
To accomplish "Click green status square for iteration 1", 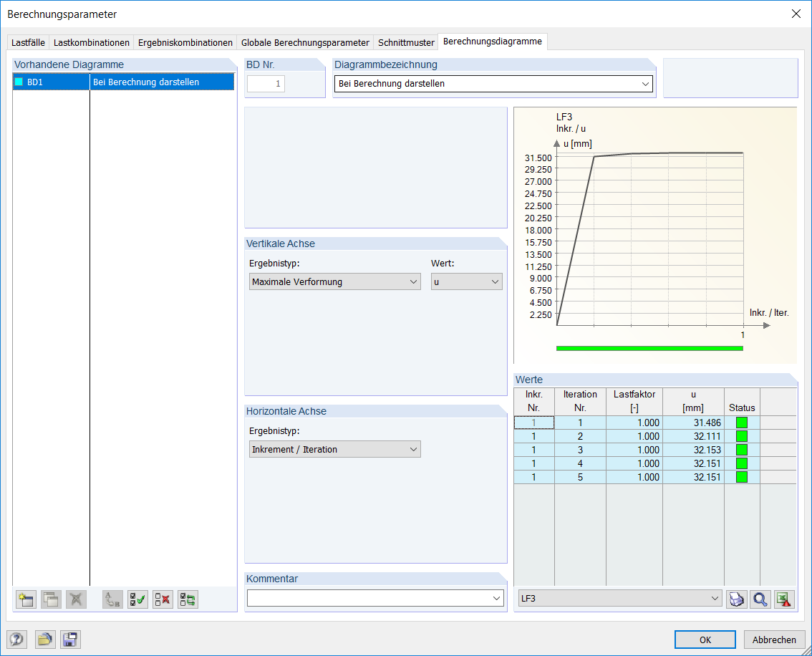I will pyautogui.click(x=742, y=423).
